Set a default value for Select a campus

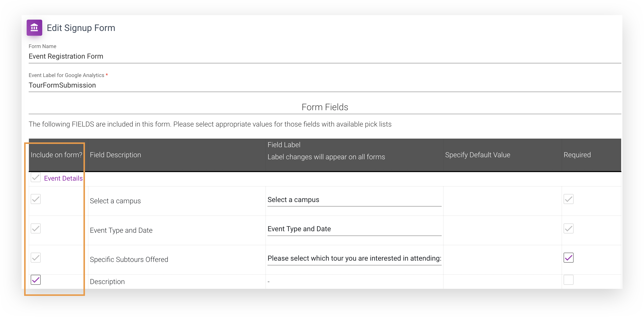tap(500, 200)
